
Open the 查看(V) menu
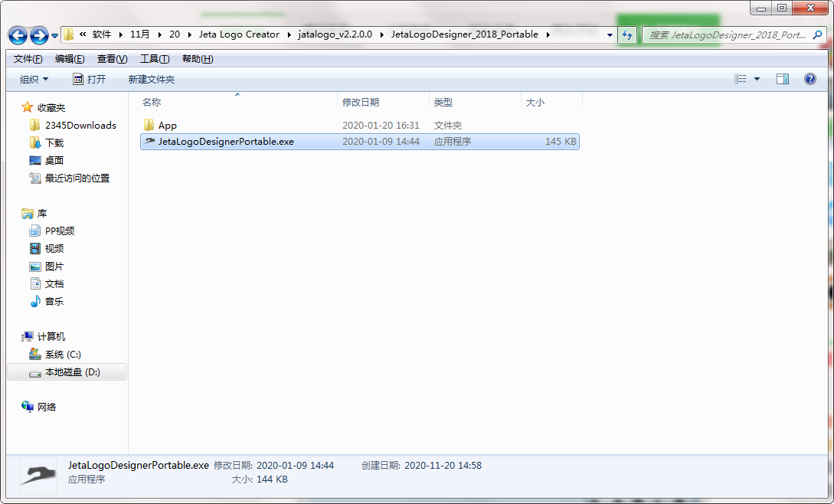tap(113, 58)
